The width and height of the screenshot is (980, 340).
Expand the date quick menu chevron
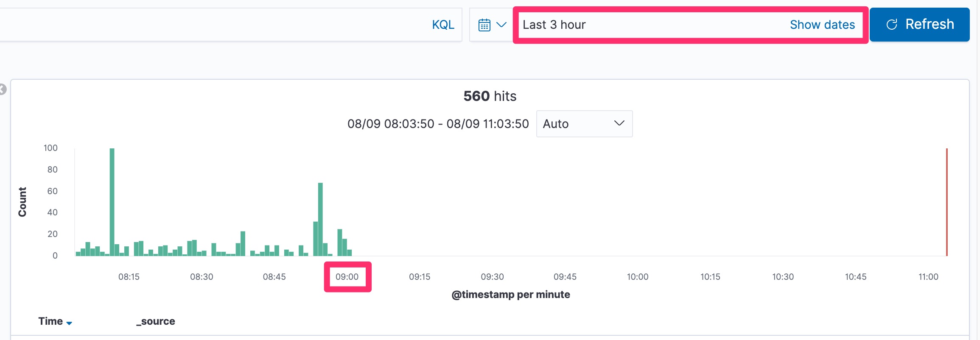coord(501,25)
